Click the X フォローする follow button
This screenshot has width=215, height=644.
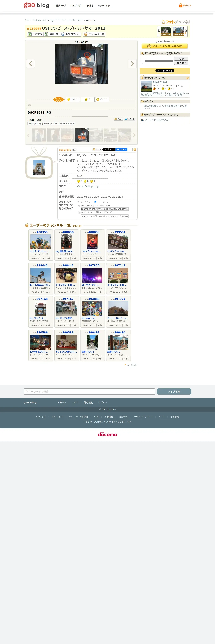[165, 71]
